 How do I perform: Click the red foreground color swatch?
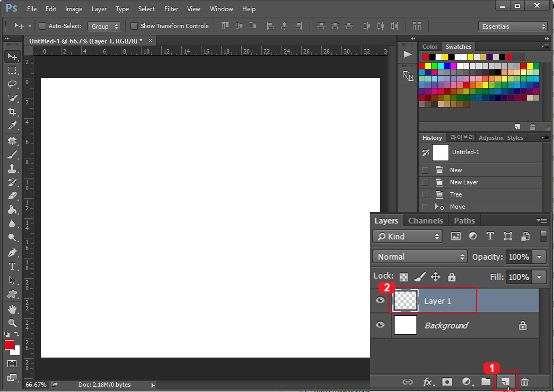tap(9, 345)
